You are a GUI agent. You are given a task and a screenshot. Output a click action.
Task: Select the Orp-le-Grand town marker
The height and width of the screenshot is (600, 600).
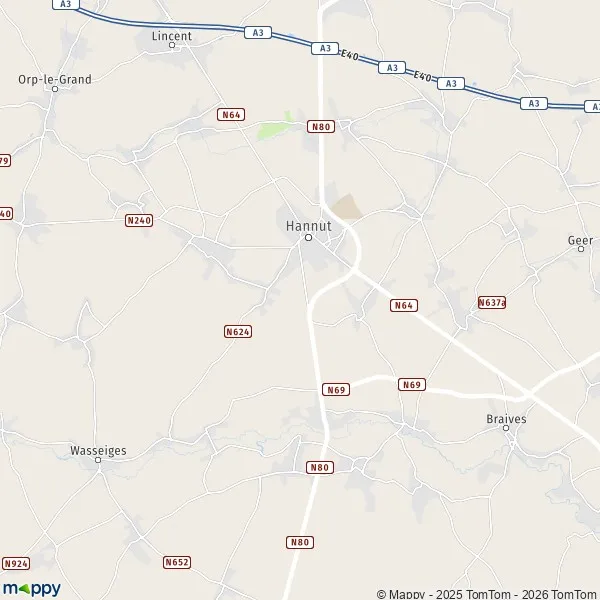point(55,89)
